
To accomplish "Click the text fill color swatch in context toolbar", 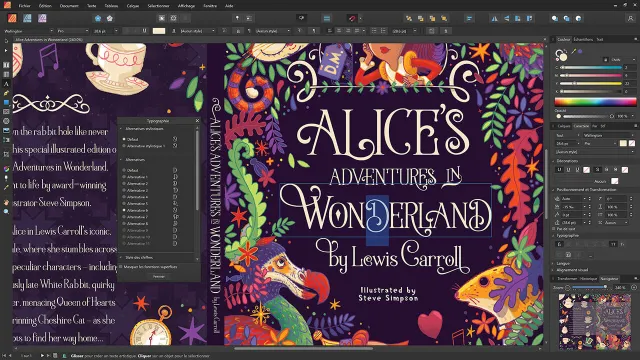I will (159, 31).
